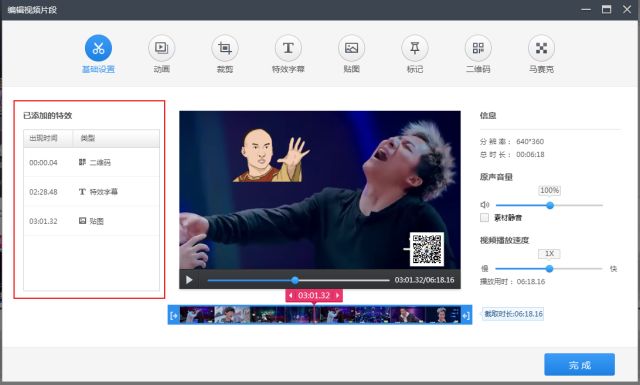Step timeline marker forward with right arrow

click(338, 295)
